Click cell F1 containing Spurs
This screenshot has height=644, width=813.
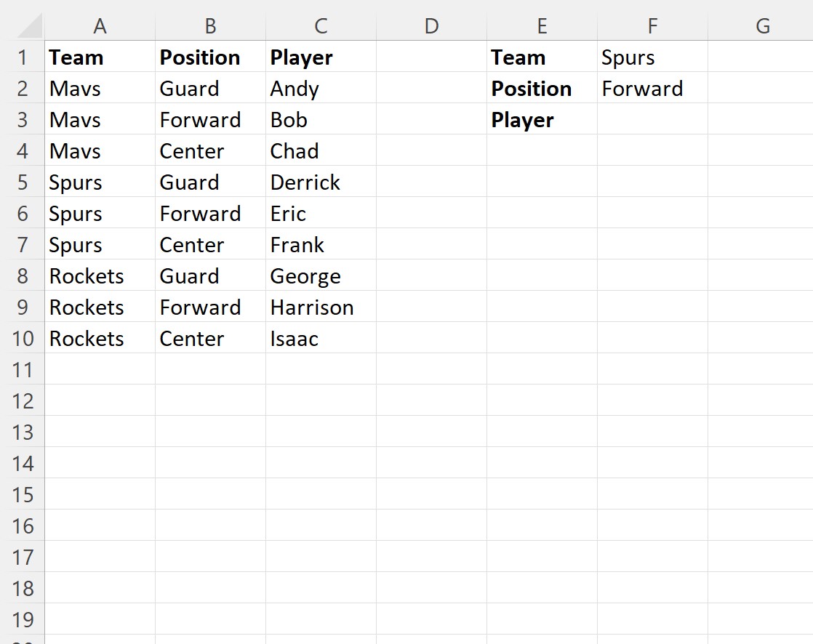click(652, 57)
